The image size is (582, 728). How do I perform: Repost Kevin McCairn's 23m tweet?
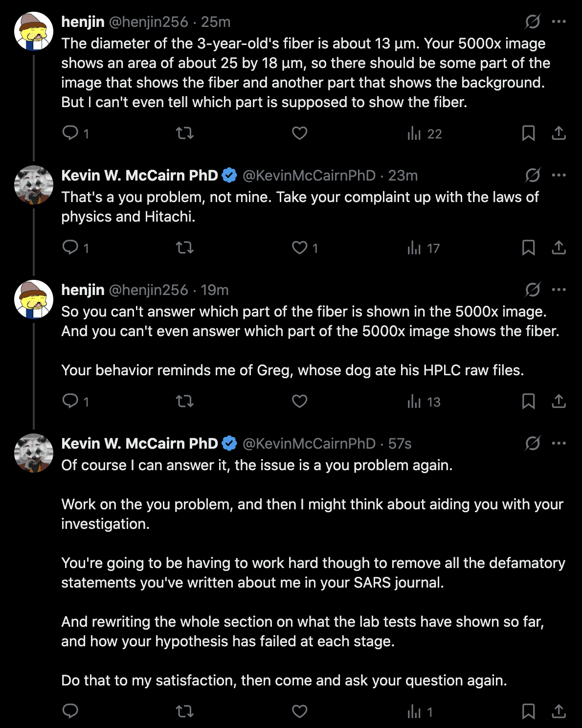tap(185, 248)
